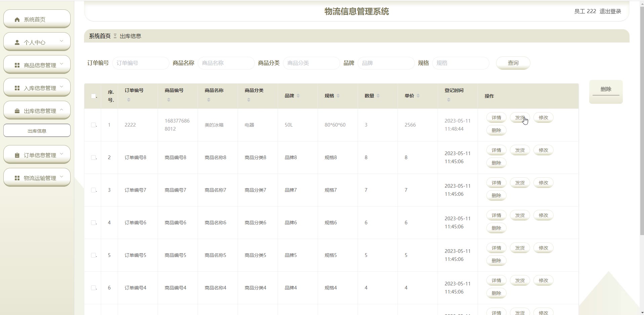This screenshot has width=644, height=315.
Task: Sort by 商品分类 column sort arrows
Action: pos(249,100)
